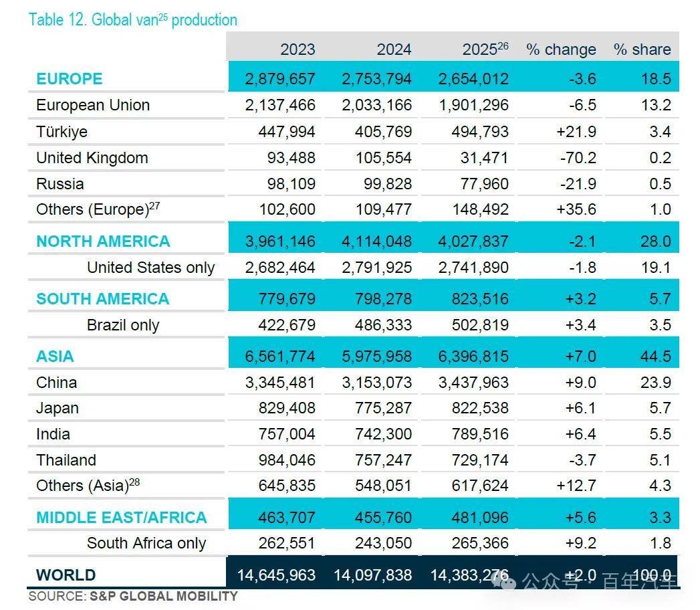Screen dimensions: 700x610
Task: Click the % share column header
Action: tap(642, 49)
